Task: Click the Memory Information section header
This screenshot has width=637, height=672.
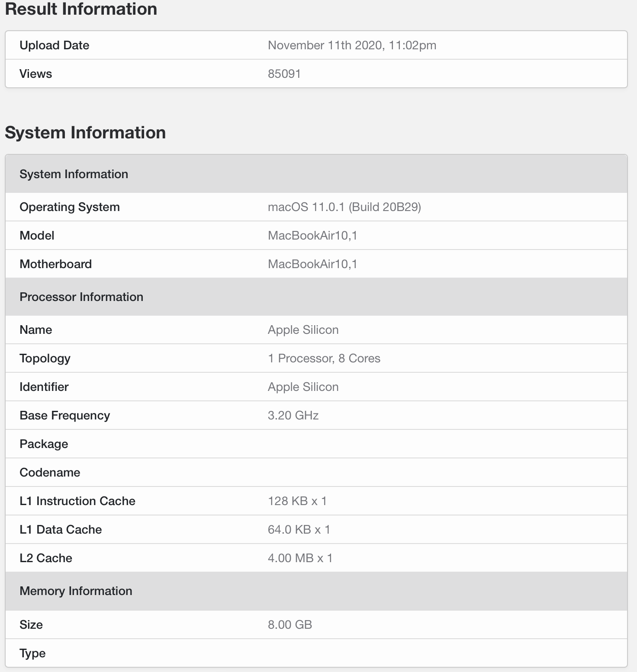Action: click(x=316, y=591)
